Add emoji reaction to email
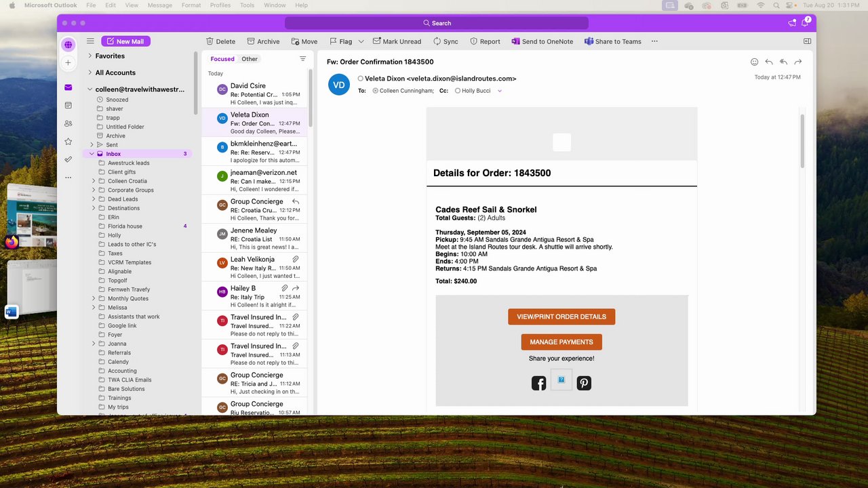Viewport: 868px width, 488px height. [x=754, y=62]
